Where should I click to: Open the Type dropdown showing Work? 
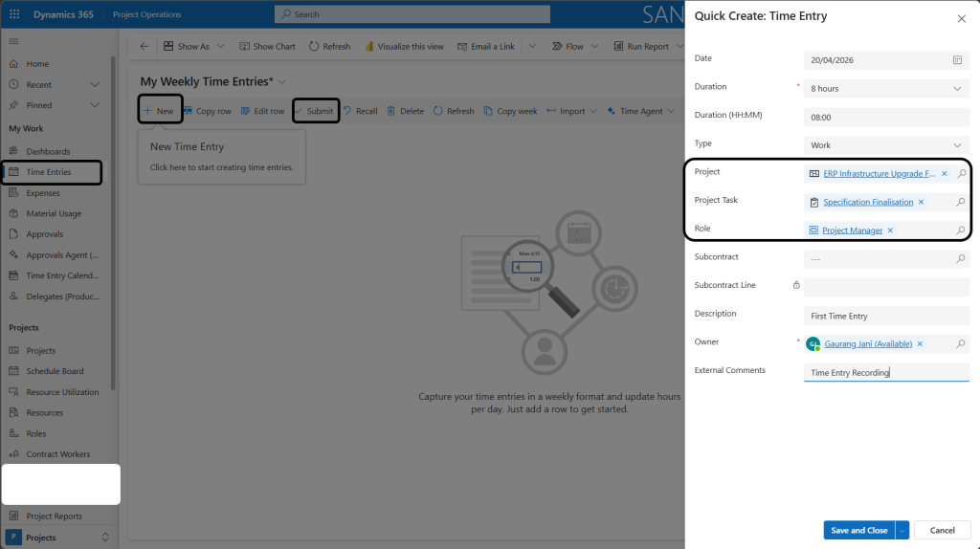[x=958, y=145]
